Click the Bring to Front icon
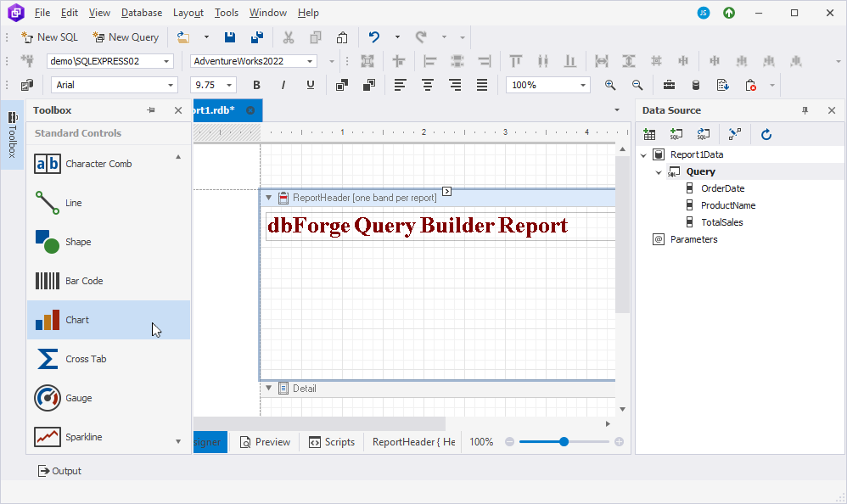Screen dimensions: 847x504 341,85
